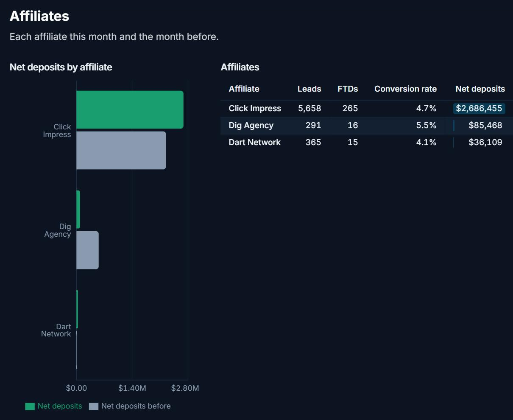Screen dimensions: 513x420
Task: Click the $1.40M axis tick label
Action: click(132, 388)
